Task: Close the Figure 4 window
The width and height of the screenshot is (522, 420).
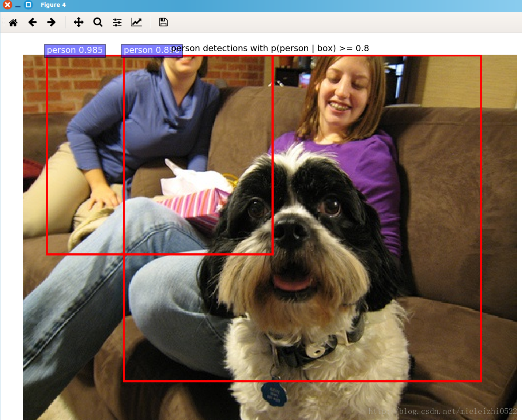Action: (x=7, y=5)
